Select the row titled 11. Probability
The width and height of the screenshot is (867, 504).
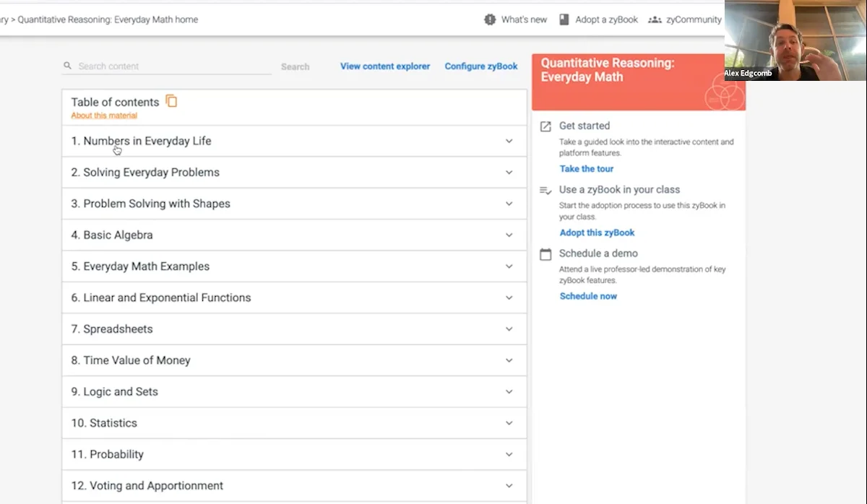[295, 454]
